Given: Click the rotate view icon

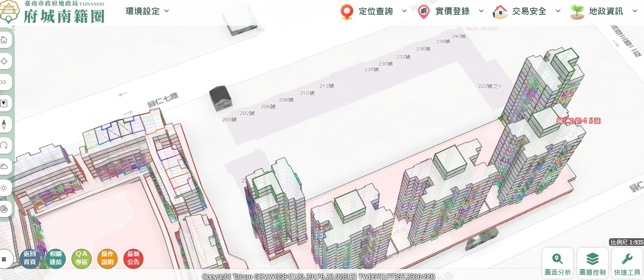Looking at the screenshot, I should pos(4,145).
